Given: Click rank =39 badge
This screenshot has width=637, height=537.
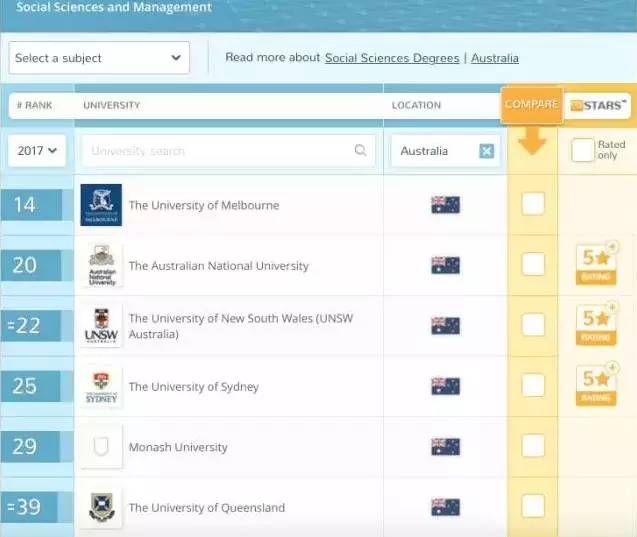Looking at the screenshot, I should point(29,507).
